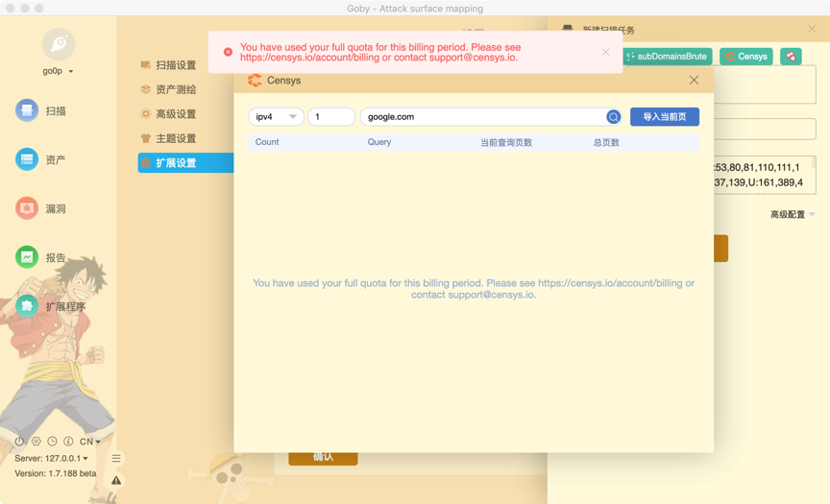Click the ports list text field
830x504 pixels.
point(765,175)
